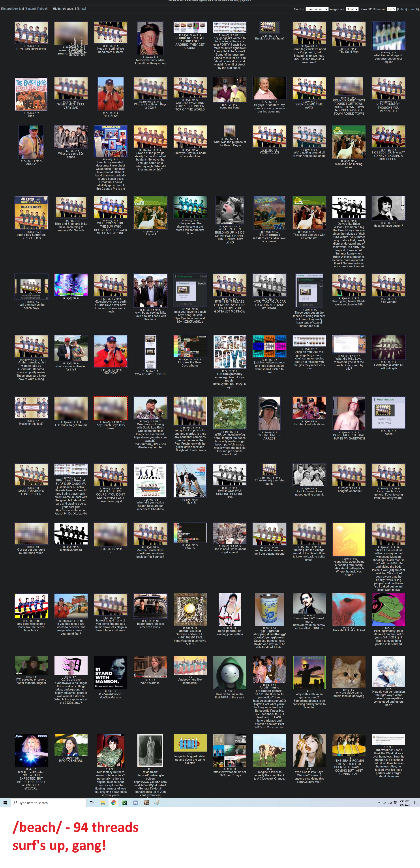The height and width of the screenshot is (868, 420).
Task: Open the 409 Surfin' Safari album thumbnail
Action: click(x=31, y=213)
